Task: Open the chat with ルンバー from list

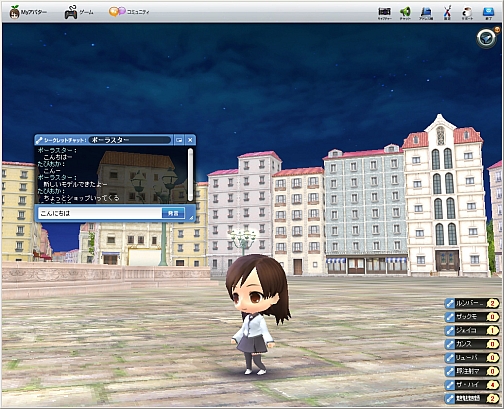Action: tap(472, 303)
